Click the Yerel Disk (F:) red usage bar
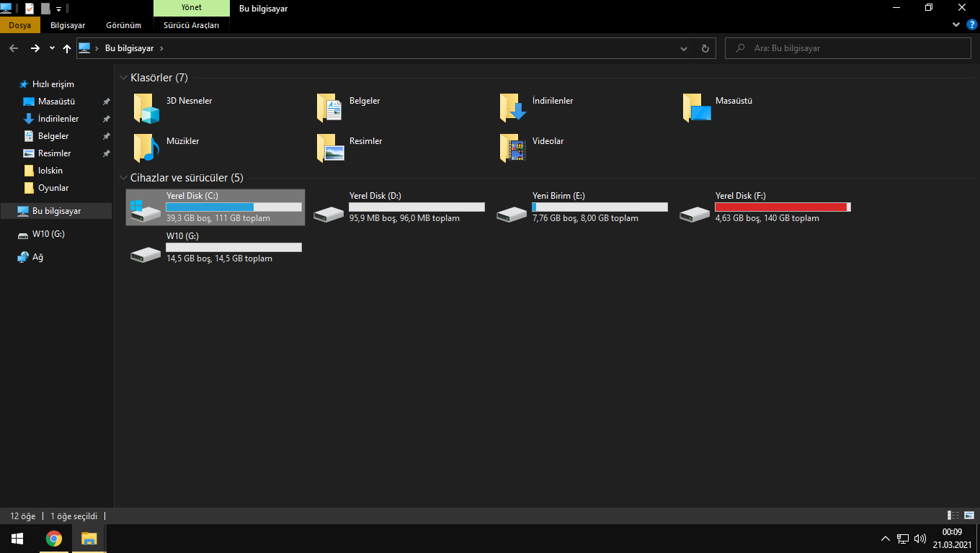980x553 pixels. point(780,207)
